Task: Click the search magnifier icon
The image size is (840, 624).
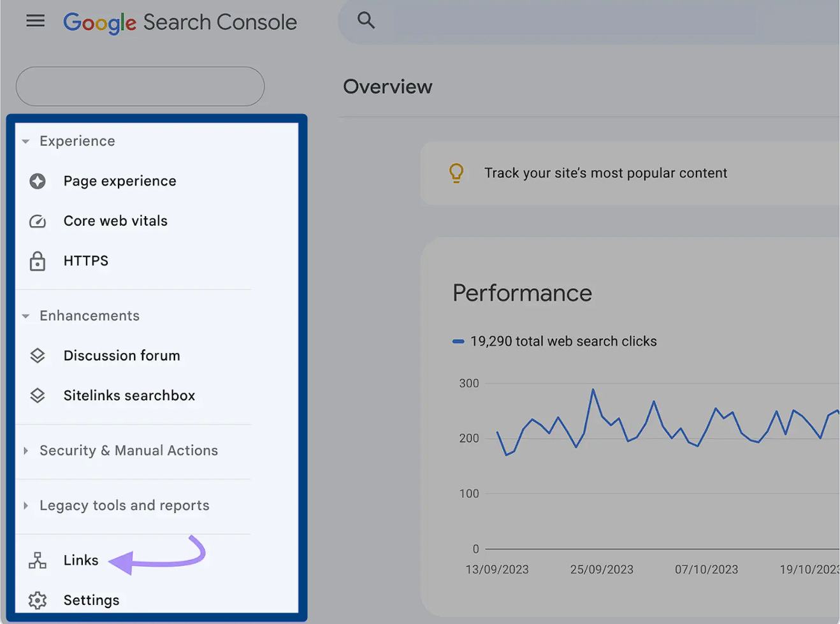Action: pos(366,20)
